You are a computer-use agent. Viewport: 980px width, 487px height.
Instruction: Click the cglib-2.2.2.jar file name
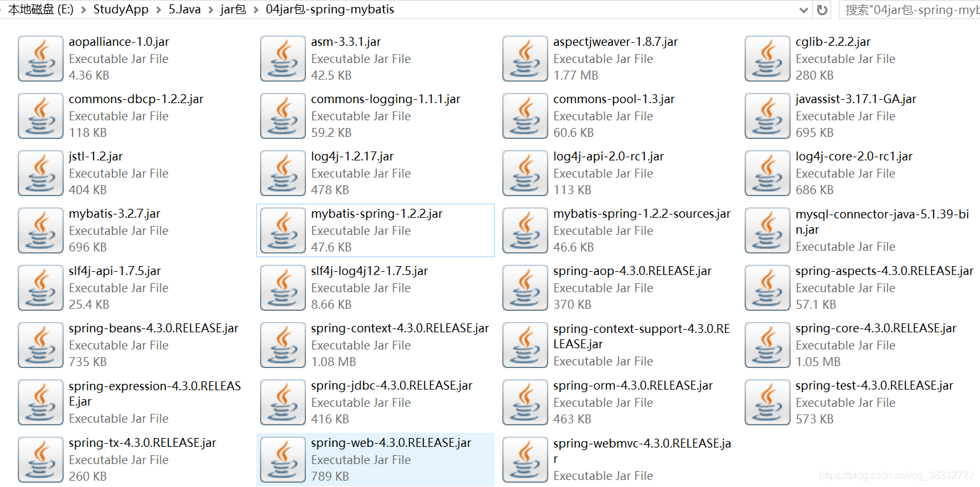pyautogui.click(x=833, y=42)
